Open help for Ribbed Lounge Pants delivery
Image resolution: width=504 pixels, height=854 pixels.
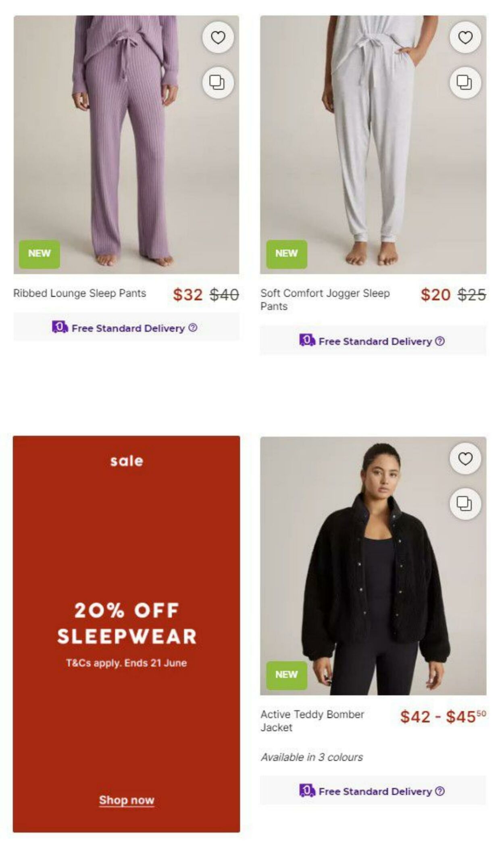click(x=193, y=328)
